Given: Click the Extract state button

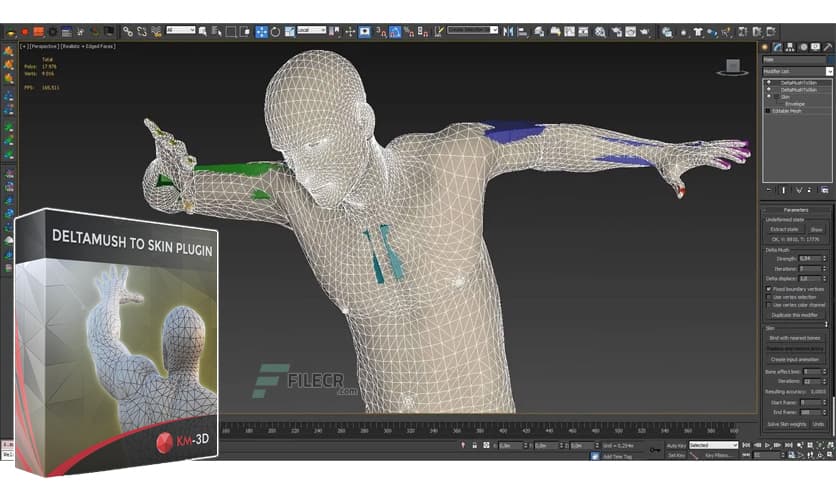Looking at the screenshot, I should [784, 229].
